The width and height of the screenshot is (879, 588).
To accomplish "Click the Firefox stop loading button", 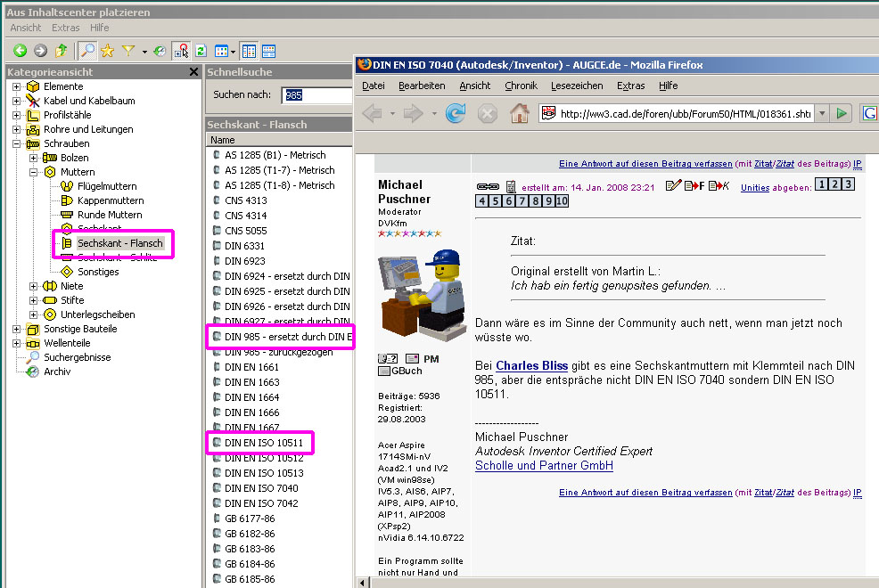I will (487, 114).
